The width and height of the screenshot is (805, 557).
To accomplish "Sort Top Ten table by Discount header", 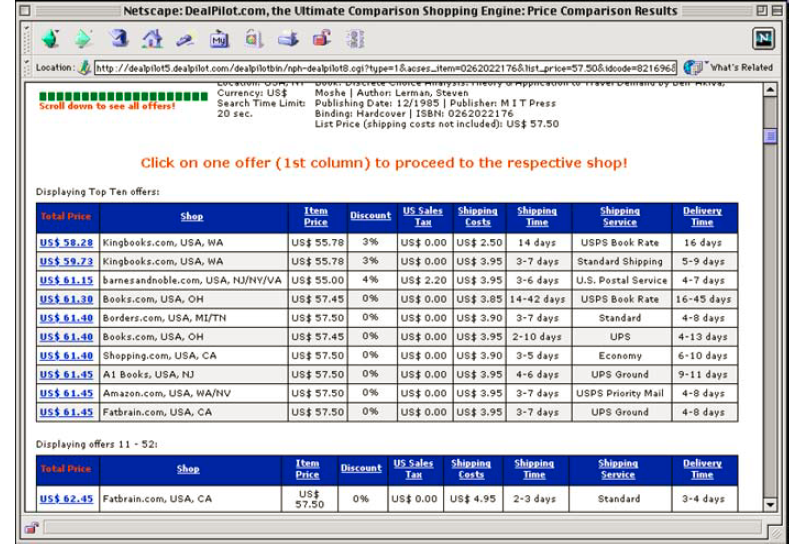I will click(371, 216).
